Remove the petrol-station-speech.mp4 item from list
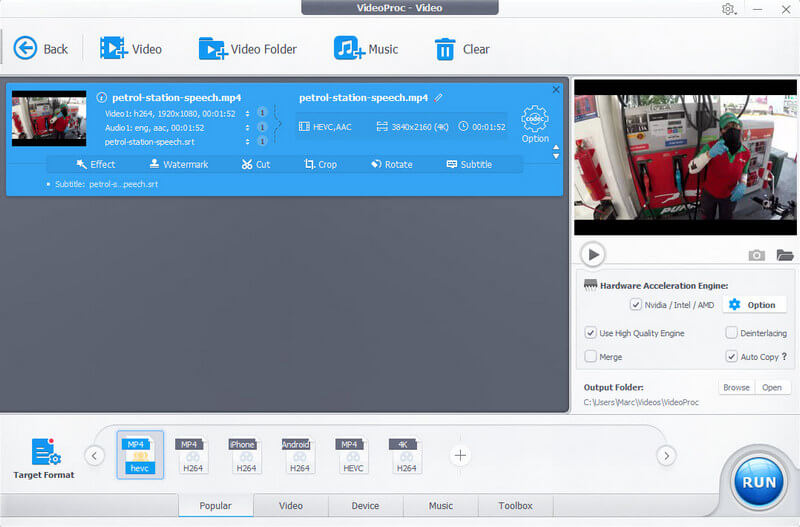This screenshot has width=800, height=527. pos(556,90)
